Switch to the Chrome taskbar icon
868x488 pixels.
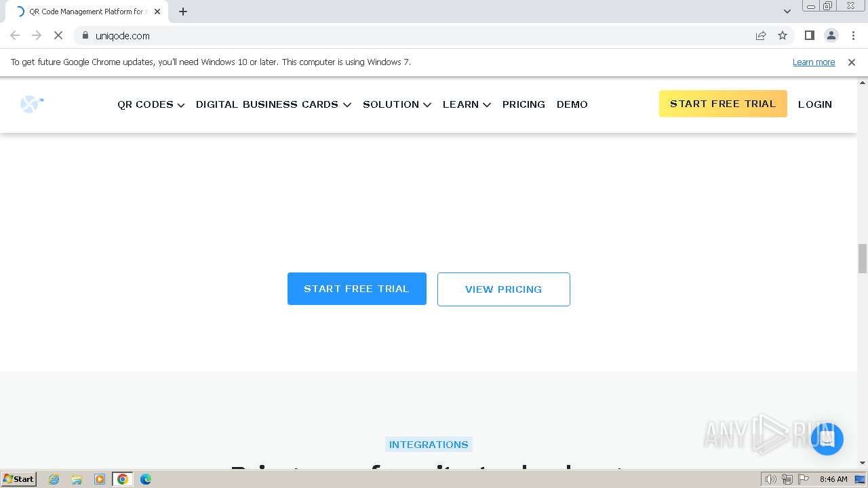[123, 479]
